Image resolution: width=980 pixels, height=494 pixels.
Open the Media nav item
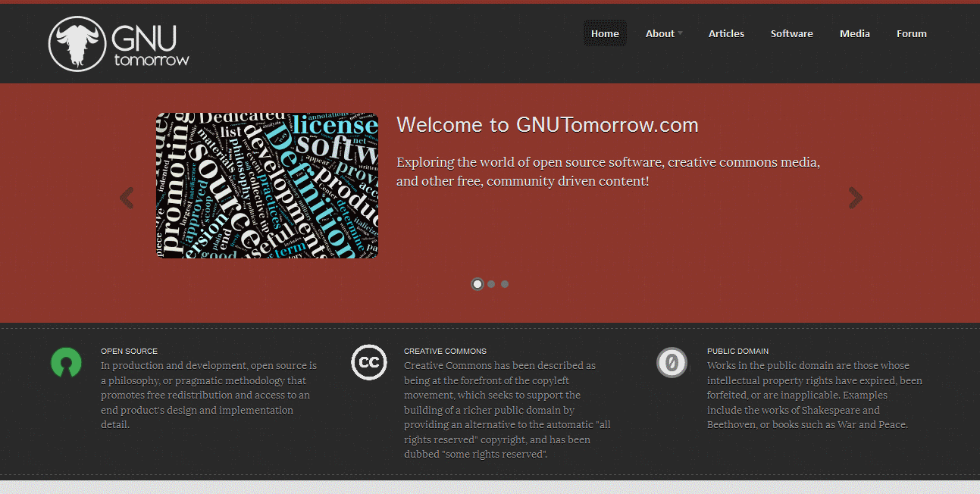(855, 33)
